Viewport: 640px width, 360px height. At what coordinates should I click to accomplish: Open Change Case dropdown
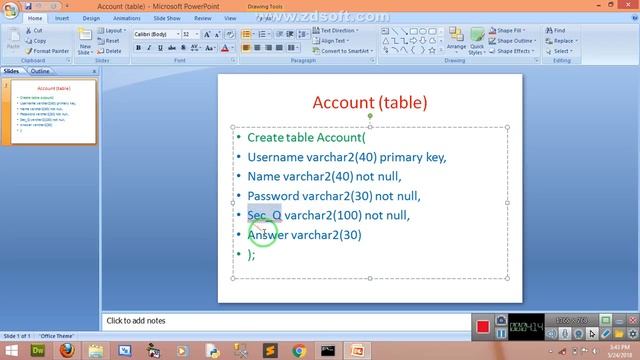click(210, 48)
